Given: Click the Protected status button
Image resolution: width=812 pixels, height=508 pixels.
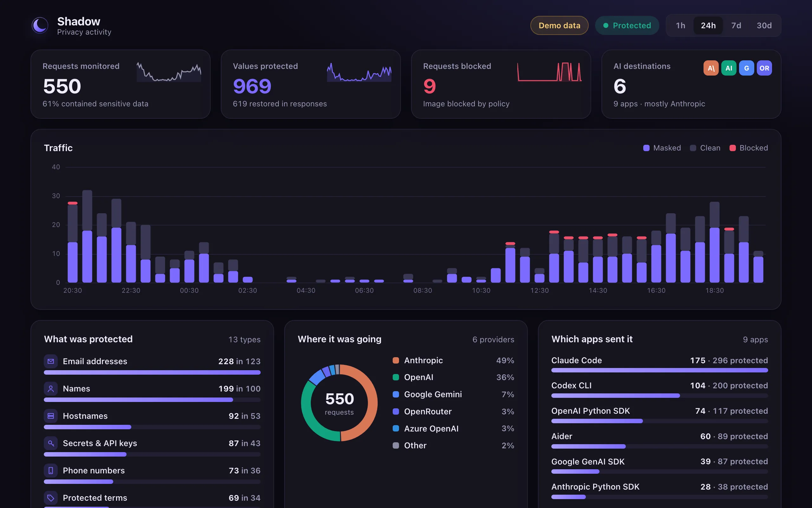Looking at the screenshot, I should (x=627, y=25).
